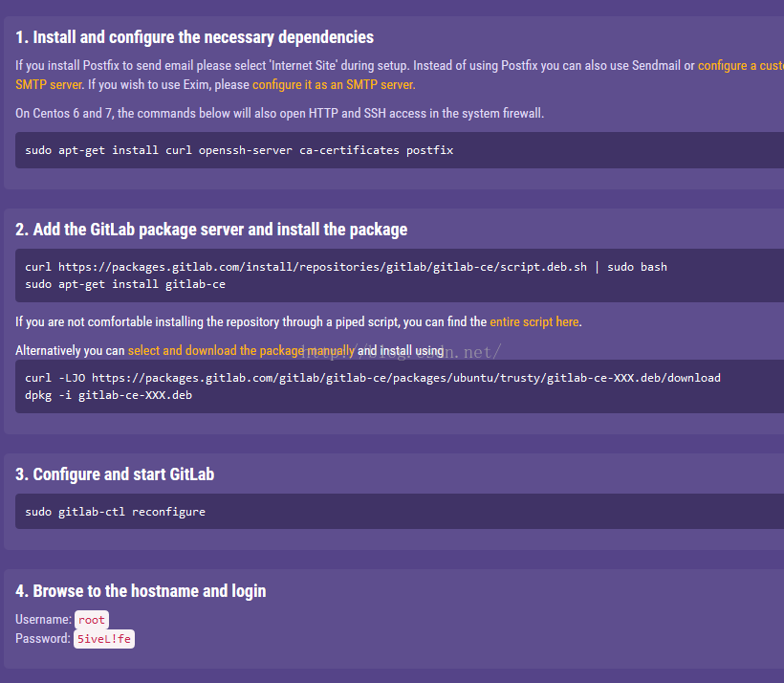Image resolution: width=784 pixels, height=683 pixels.
Task: Click the "Username:" label
Action: click(43, 620)
